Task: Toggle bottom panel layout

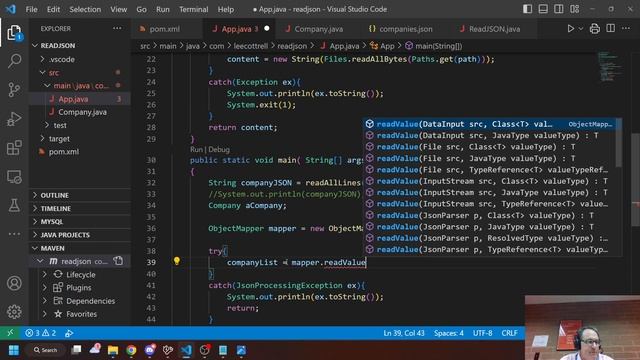Action: click(x=543, y=9)
